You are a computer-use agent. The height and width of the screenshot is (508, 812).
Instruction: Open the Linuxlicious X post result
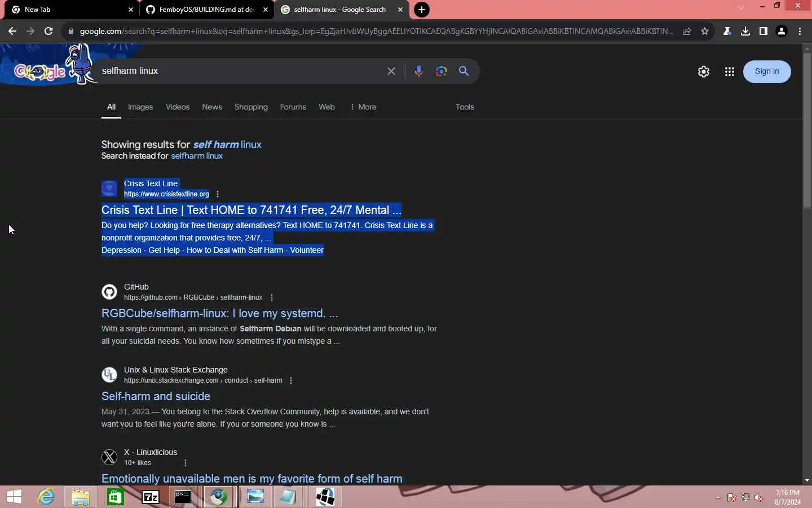[x=252, y=479]
